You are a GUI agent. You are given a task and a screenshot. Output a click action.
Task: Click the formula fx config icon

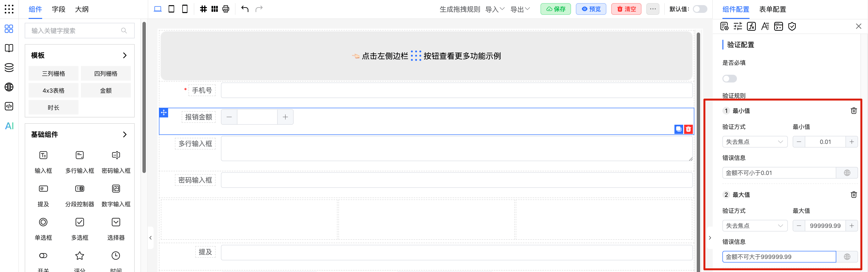(x=751, y=26)
